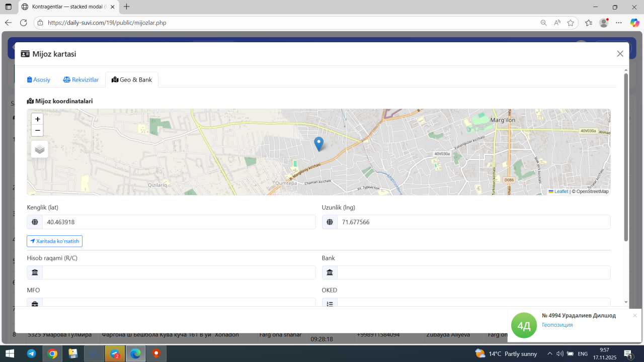Close the Mijoz kartasi modal
644x362 pixels.
point(620,54)
